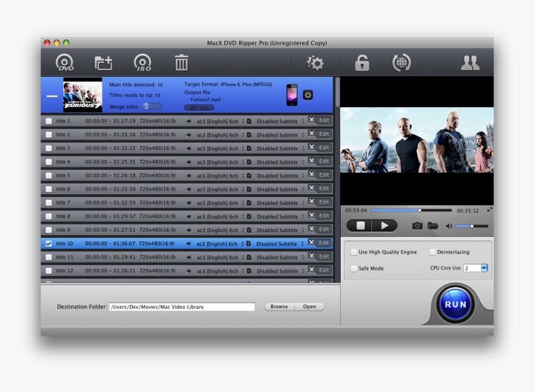Click Browse for destination folder
534x392 pixels.
pos(279,306)
